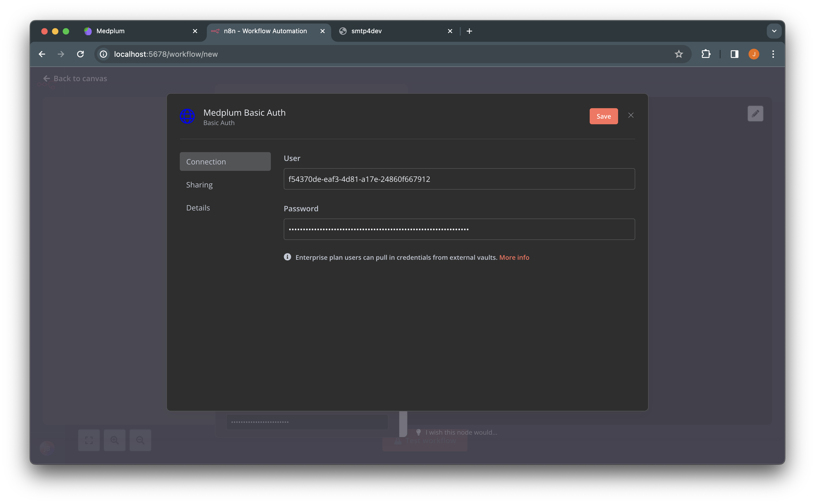Click the fit-to-view canvas icon

pos(89,440)
